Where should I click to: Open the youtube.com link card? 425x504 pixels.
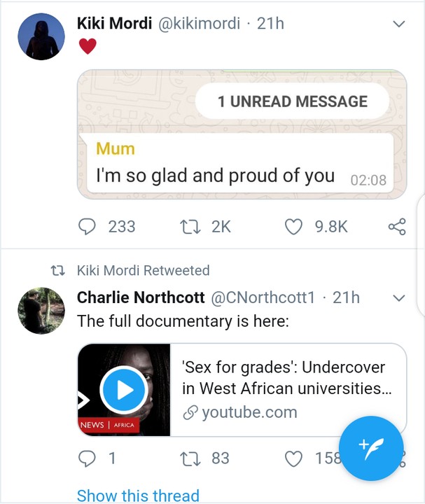tap(287, 390)
